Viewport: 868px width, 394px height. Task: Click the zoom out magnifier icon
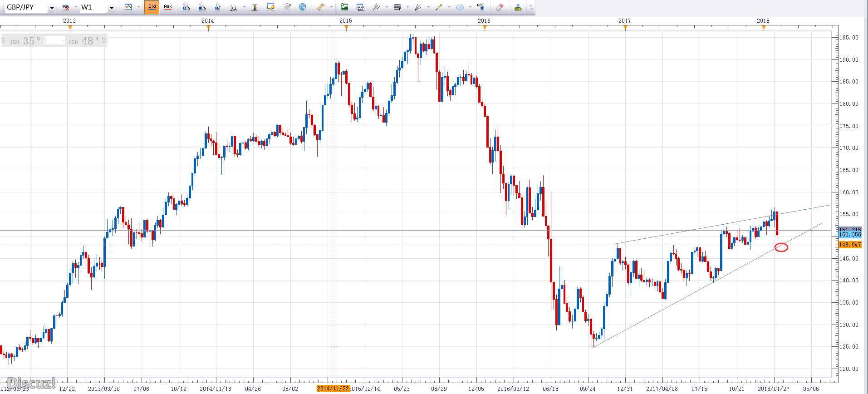[x=202, y=7]
